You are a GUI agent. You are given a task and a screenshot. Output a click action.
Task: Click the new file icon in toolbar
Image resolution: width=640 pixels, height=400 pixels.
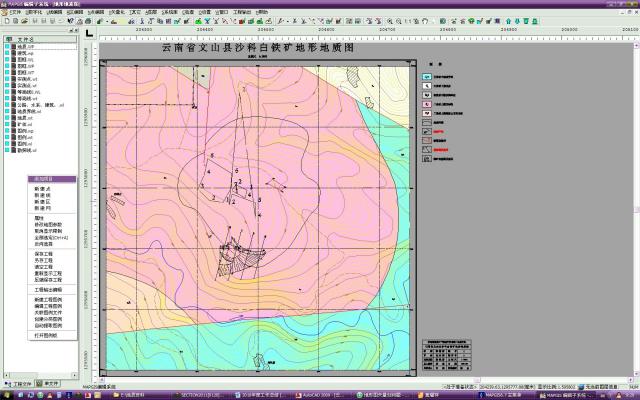(x=6, y=20)
